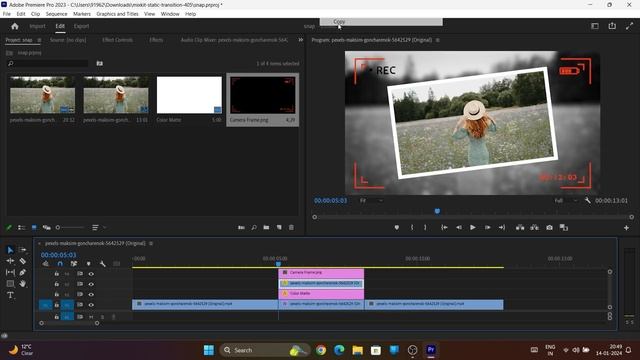Open the Home screen icon
Viewport: 640px width, 360px height.
point(15,26)
